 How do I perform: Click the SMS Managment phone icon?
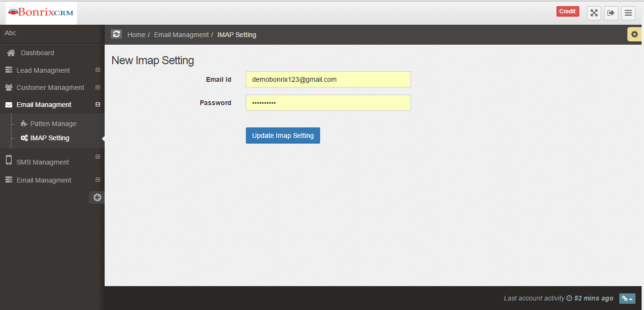click(x=9, y=160)
